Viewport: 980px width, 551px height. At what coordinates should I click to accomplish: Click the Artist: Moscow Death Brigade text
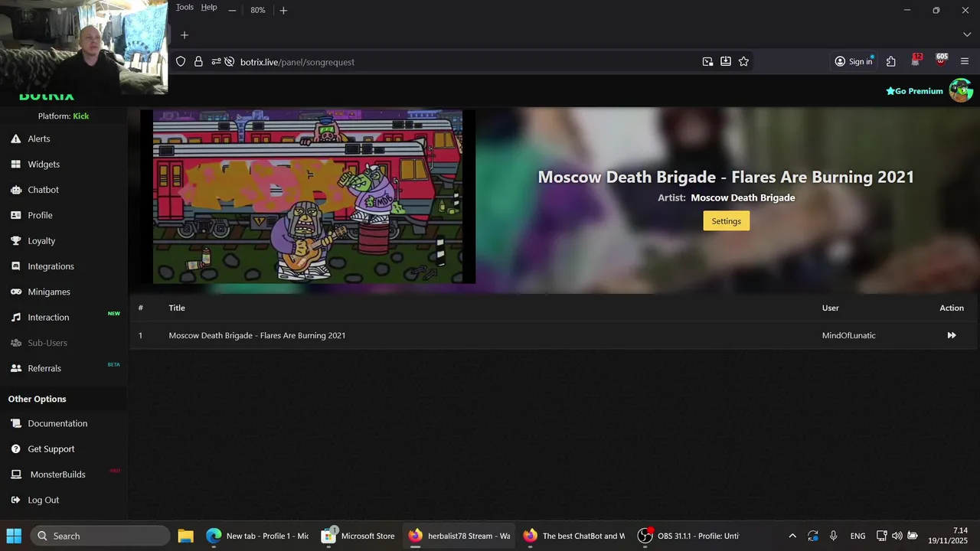pyautogui.click(x=726, y=197)
